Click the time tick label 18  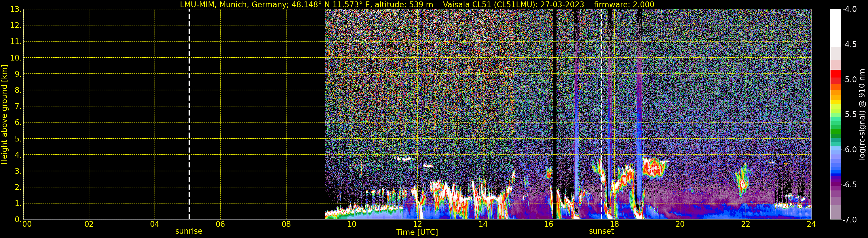614,224
